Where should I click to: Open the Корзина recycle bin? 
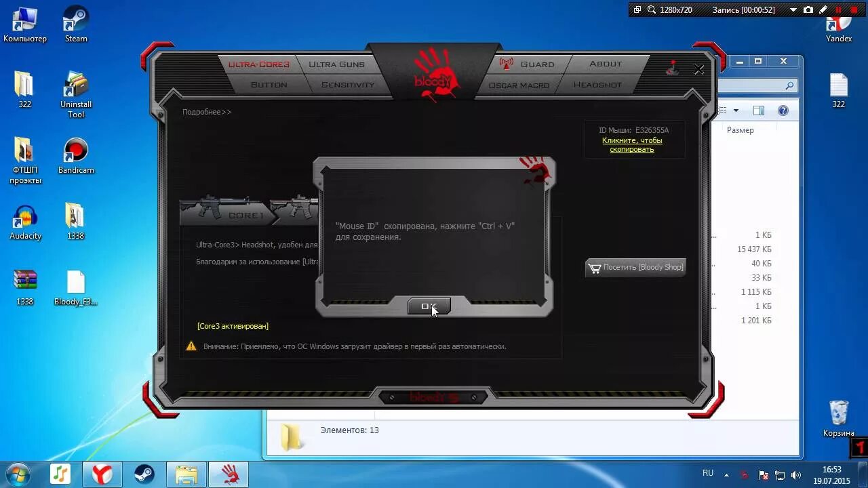point(839,418)
